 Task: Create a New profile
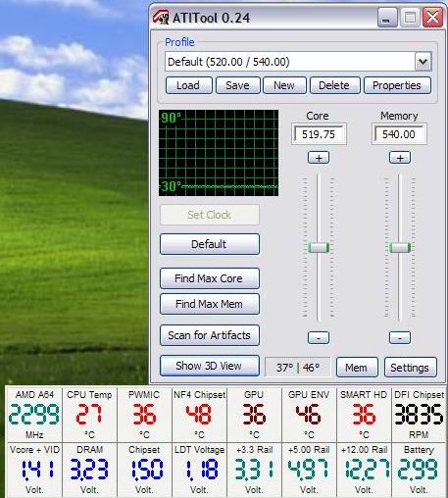pos(284,85)
